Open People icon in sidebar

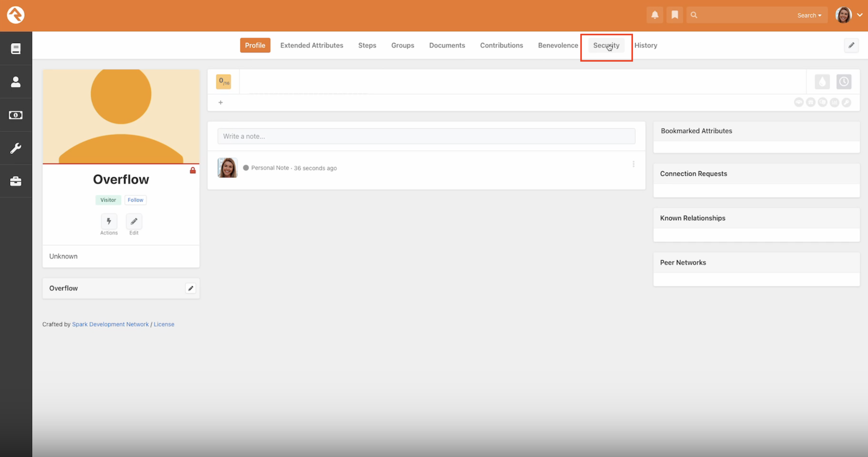pyautogui.click(x=15, y=81)
